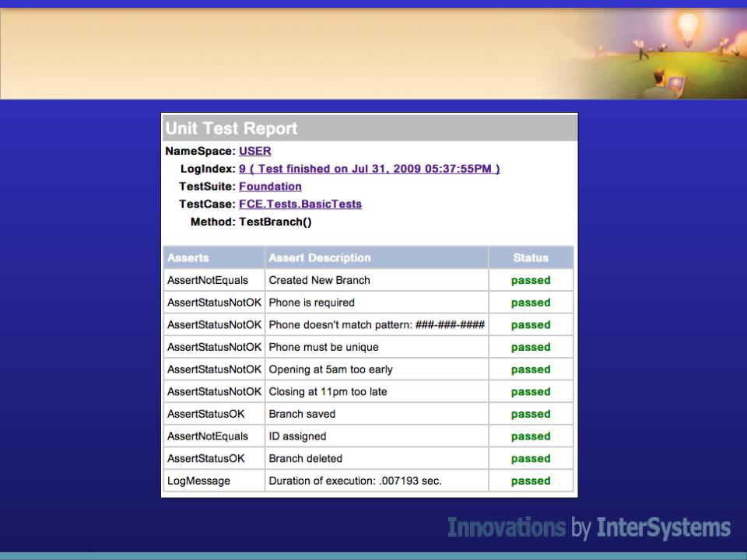Click AssertStatusNotOK in Phone is required row
Screen dimensions: 747x560
point(214,303)
